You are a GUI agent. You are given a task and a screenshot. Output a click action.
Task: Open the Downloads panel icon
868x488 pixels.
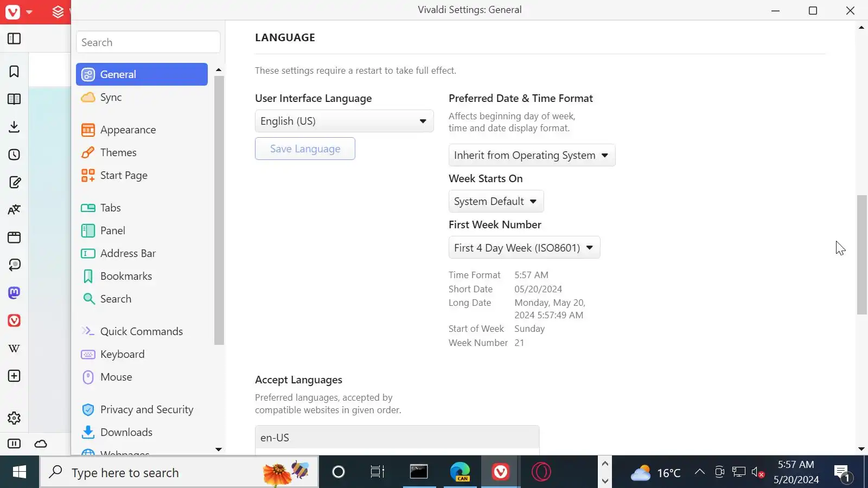tap(14, 127)
